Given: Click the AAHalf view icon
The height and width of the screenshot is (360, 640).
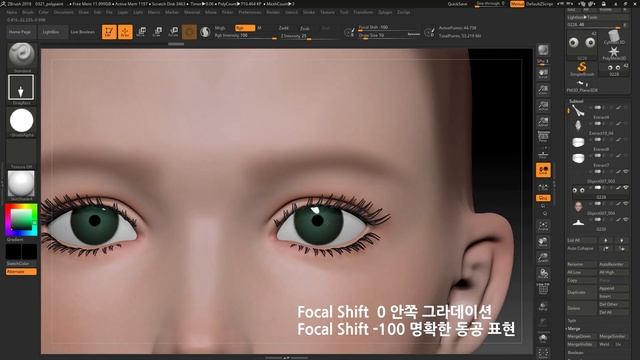Looking at the screenshot, I should [x=543, y=122].
